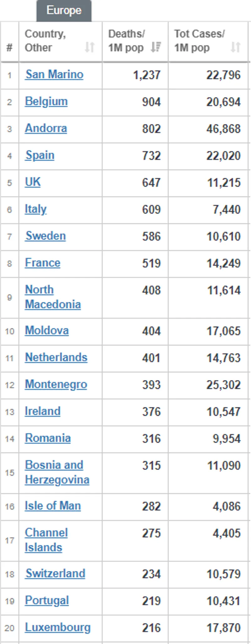
Task: Click the UK country link
Action: (x=33, y=182)
